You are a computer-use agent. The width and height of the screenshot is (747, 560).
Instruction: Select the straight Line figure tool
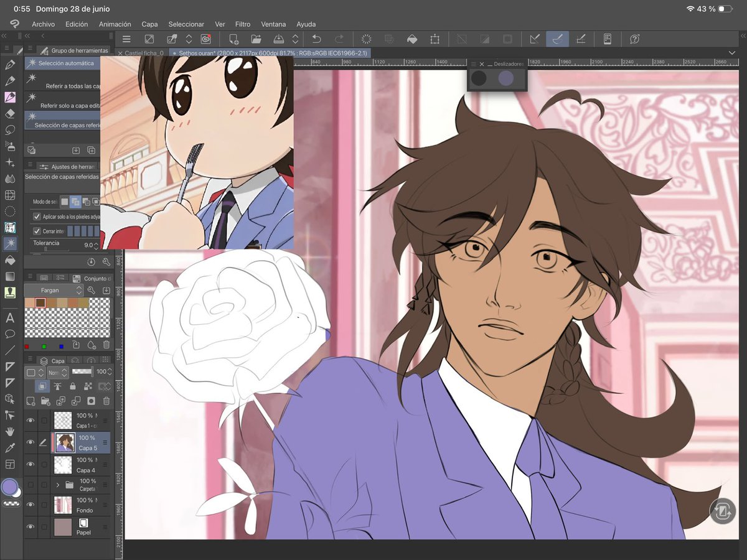[10, 350]
